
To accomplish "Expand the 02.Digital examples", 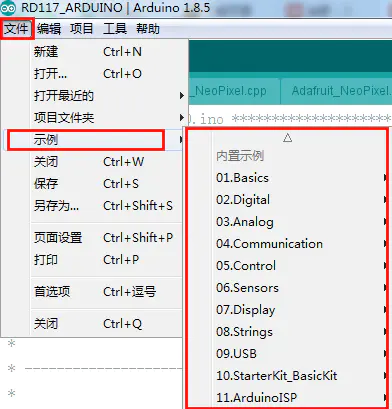I will pos(287,200).
